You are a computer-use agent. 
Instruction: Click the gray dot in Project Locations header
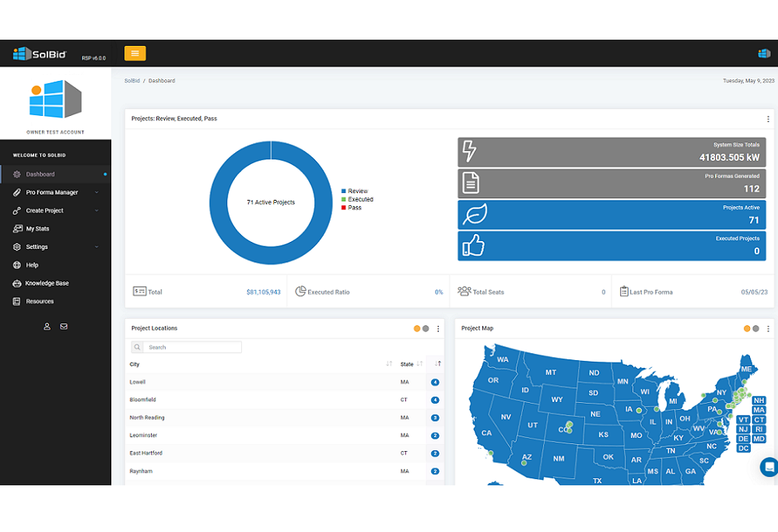426,328
